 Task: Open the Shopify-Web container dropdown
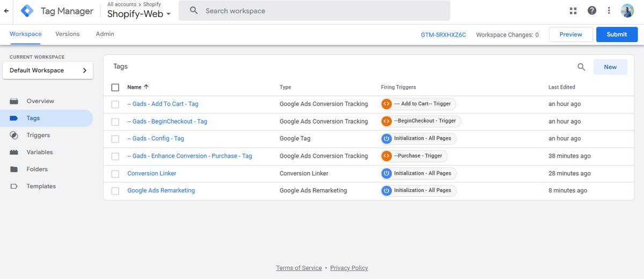click(139, 14)
